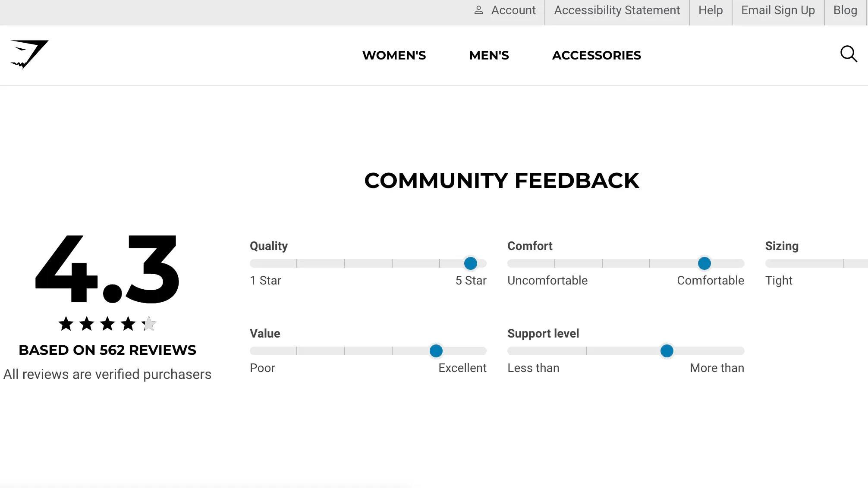
Task: Click the Value slider handle
Action: pyautogui.click(x=436, y=351)
